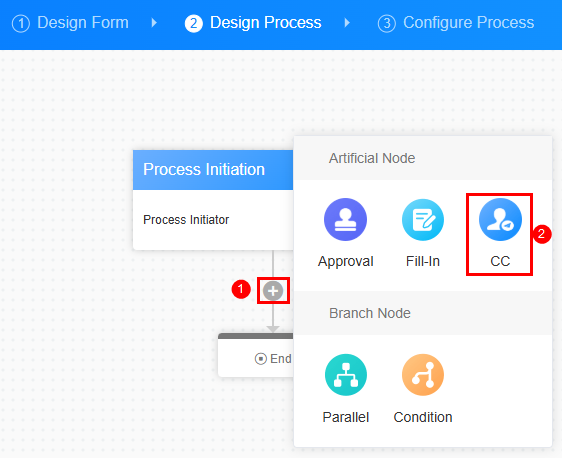The height and width of the screenshot is (458, 562).
Task: Click the Process Initiator node body
Action: pos(213,220)
